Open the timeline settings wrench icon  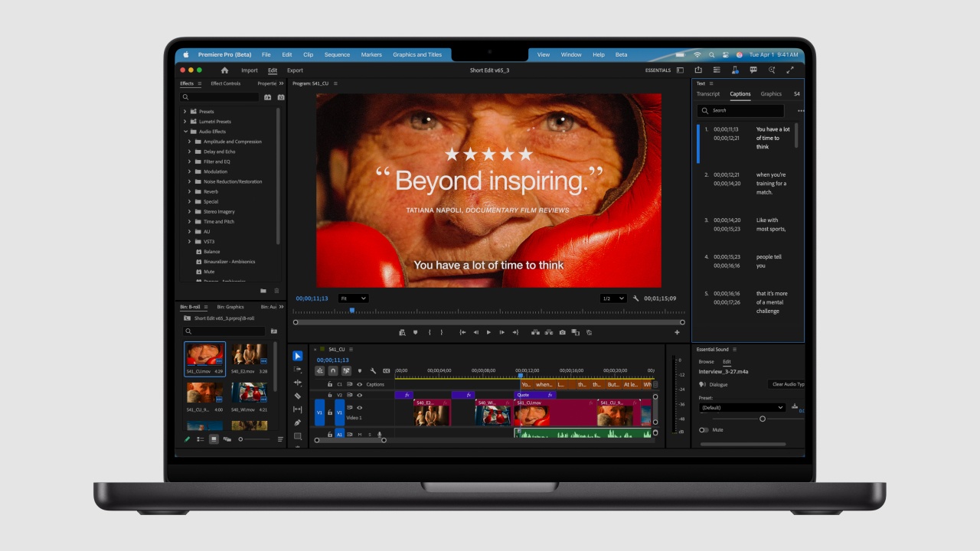pyautogui.click(x=374, y=371)
